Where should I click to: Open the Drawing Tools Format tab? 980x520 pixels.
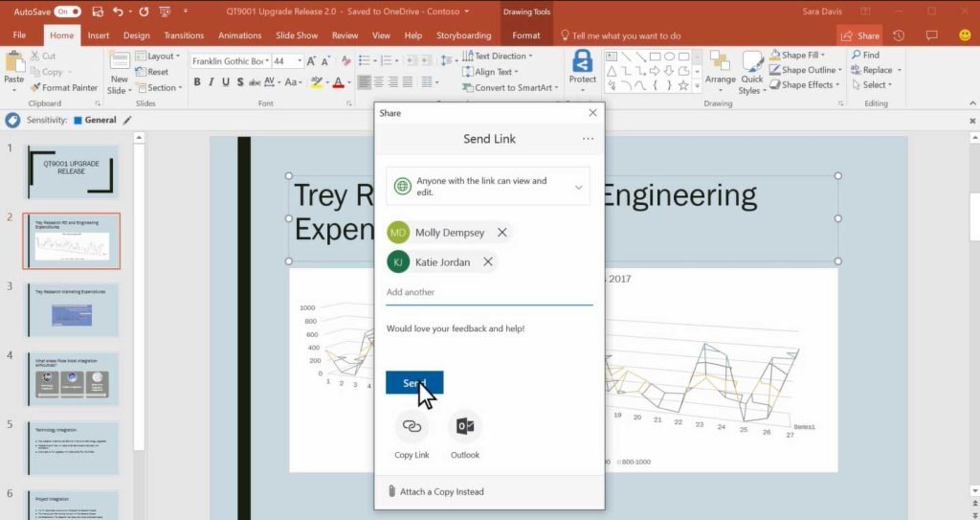525,35
